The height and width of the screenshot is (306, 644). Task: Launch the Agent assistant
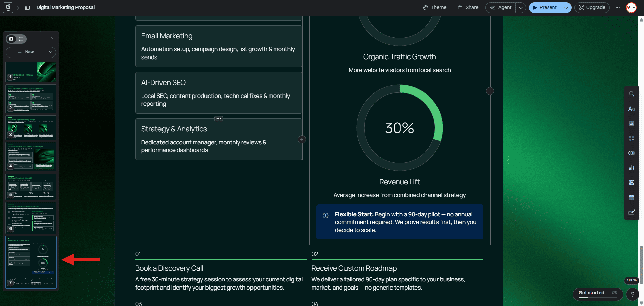500,7
